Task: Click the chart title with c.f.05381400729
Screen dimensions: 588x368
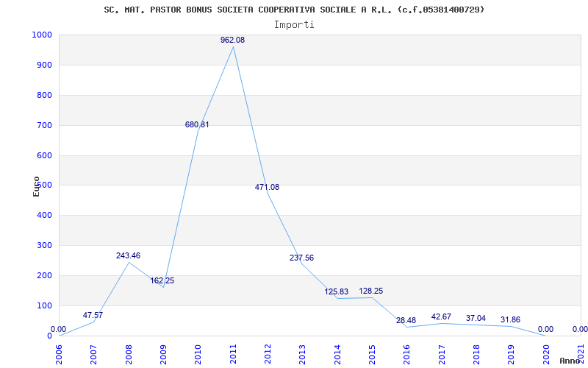Action: click(x=295, y=10)
